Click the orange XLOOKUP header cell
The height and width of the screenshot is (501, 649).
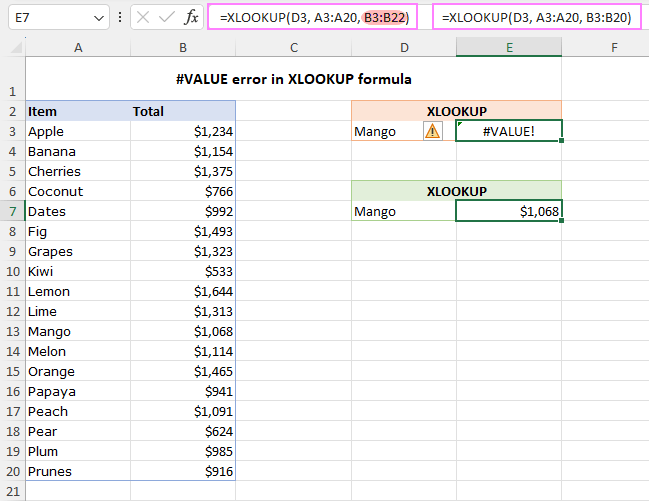point(456,111)
